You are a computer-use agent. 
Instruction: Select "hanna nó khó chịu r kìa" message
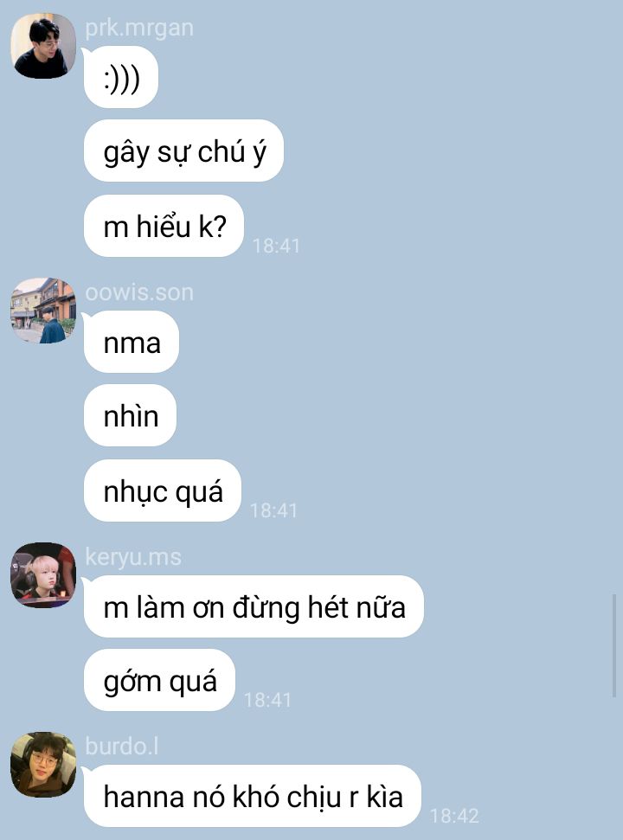pyautogui.click(x=253, y=796)
